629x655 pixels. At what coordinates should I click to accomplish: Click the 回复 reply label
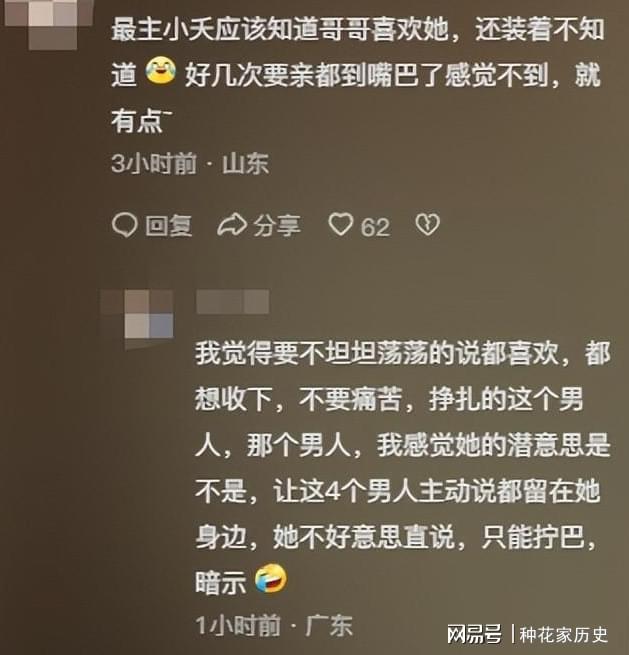(x=168, y=226)
